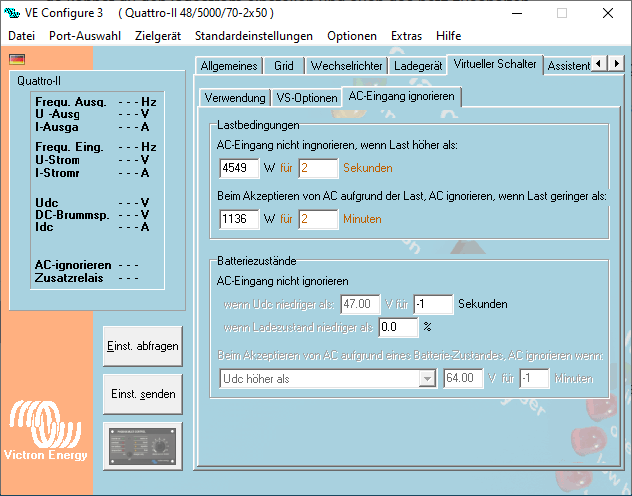Click the VE Configure app icon in title bar
Viewport: 632px width, 496px height.
point(12,13)
